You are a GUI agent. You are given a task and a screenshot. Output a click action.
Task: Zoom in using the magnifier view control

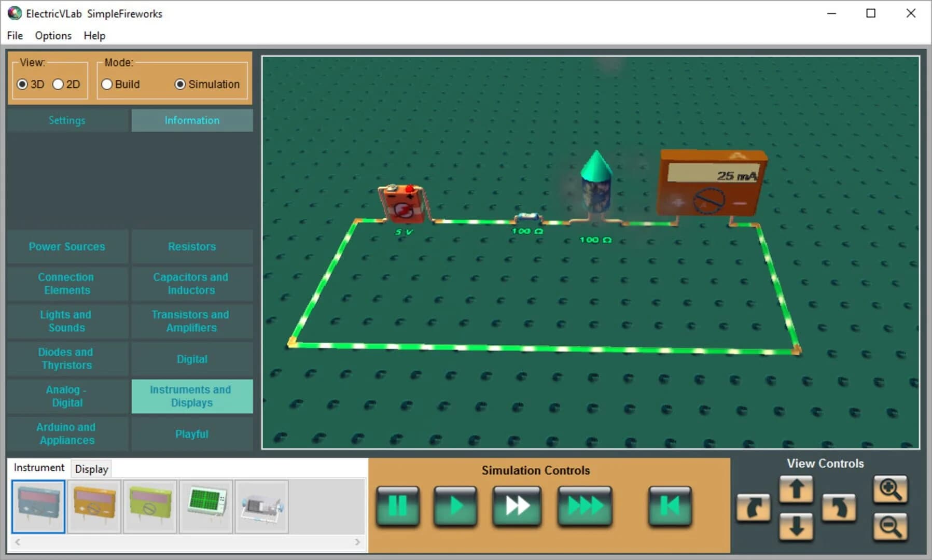[x=891, y=489]
